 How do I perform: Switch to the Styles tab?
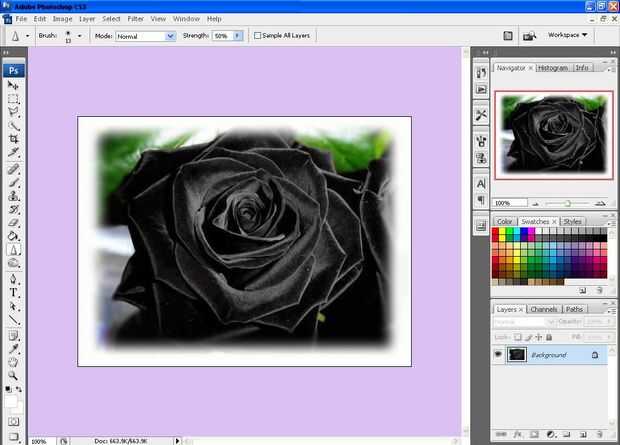click(572, 222)
